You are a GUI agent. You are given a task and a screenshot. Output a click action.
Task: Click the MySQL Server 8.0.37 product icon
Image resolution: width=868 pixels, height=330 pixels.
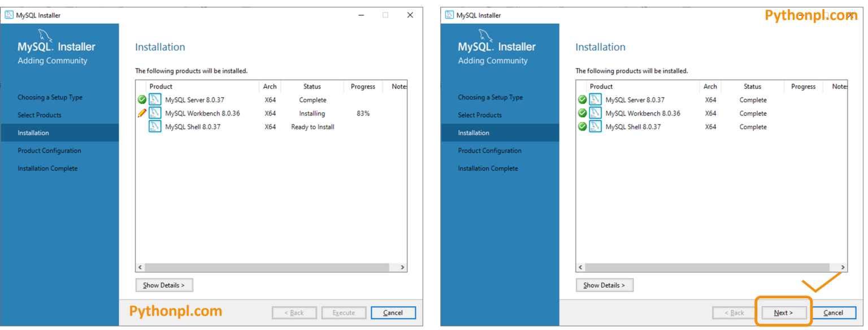click(x=154, y=99)
